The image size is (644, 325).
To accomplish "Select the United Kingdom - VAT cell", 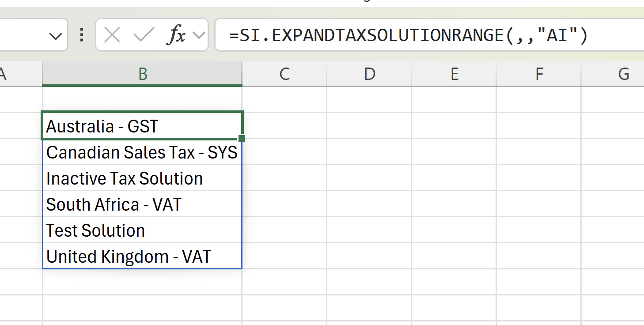I will pyautogui.click(x=142, y=256).
